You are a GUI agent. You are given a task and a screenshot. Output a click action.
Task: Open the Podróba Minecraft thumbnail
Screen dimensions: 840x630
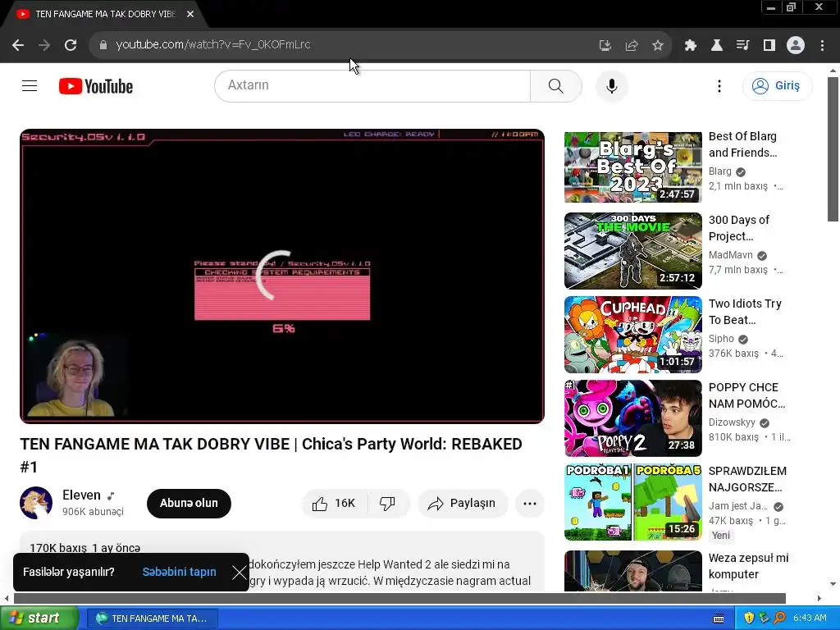tap(632, 502)
